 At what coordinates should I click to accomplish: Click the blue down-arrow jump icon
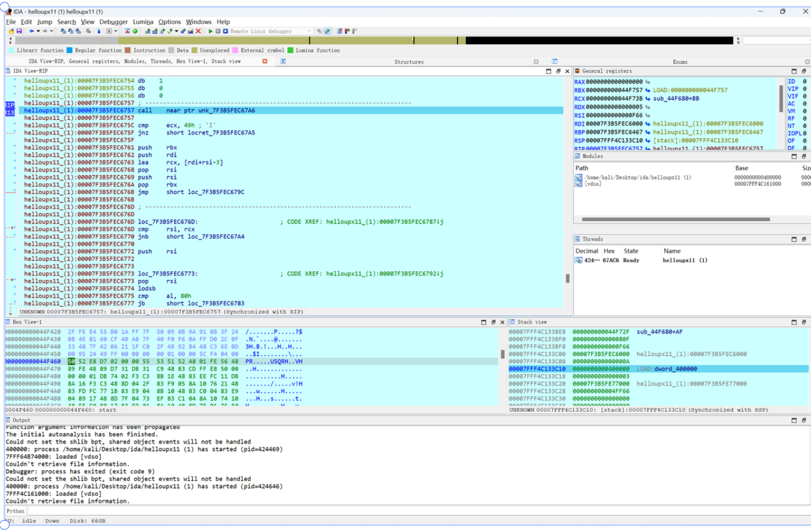(x=99, y=31)
